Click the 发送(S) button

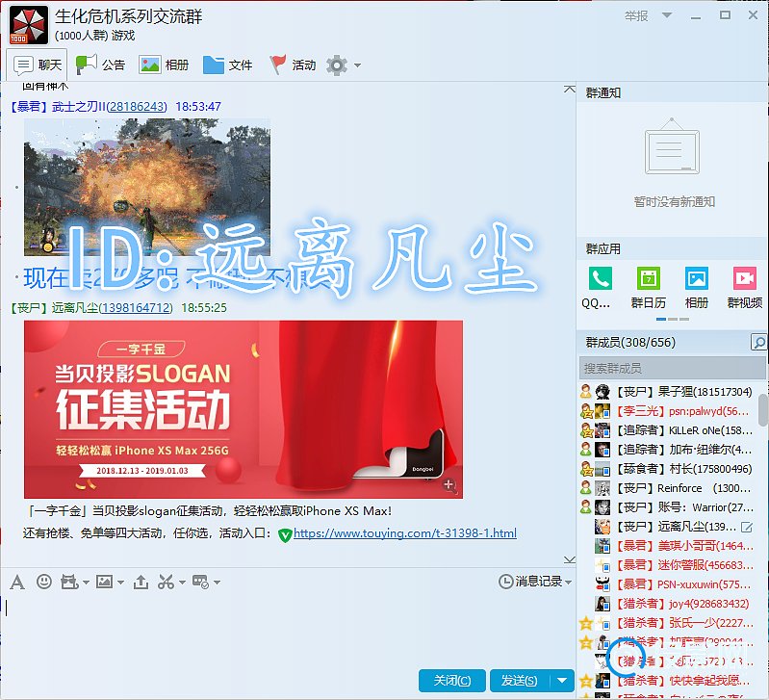click(520, 681)
